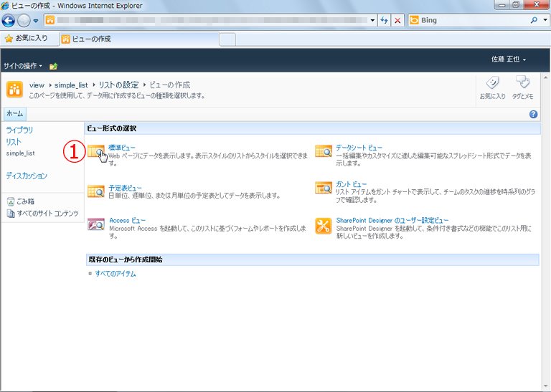The height and width of the screenshot is (392, 551).
Task: Click the browser Back arrow button
Action: 9,21
